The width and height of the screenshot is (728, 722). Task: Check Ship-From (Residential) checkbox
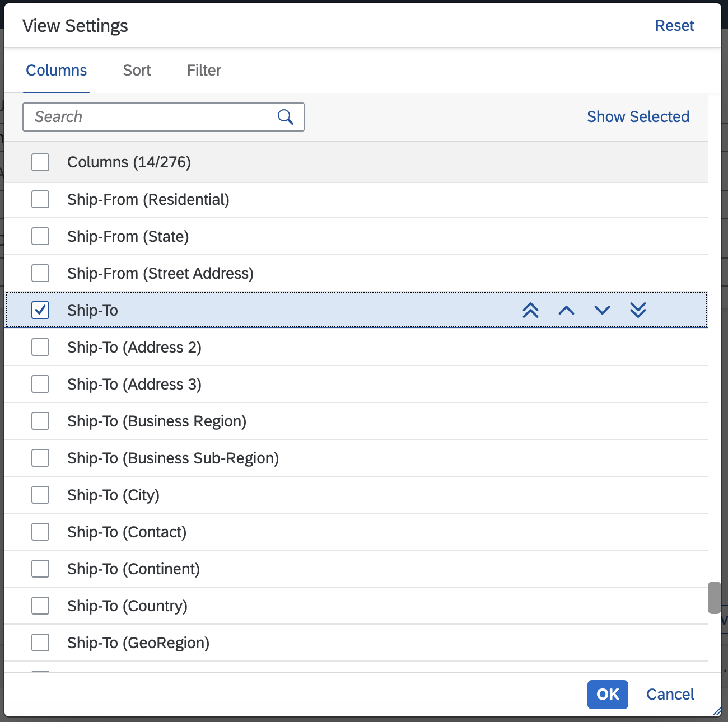(x=40, y=199)
